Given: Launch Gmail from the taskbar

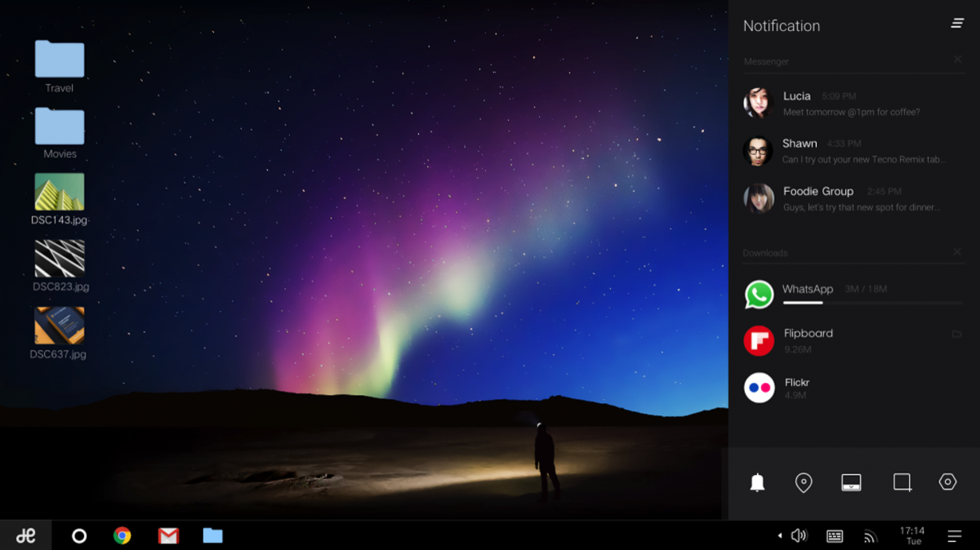Looking at the screenshot, I should tap(168, 535).
